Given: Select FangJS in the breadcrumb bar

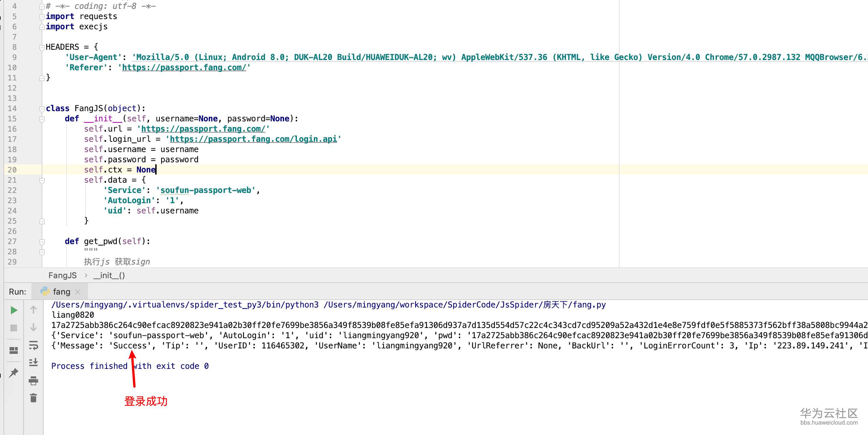Looking at the screenshot, I should pos(62,275).
